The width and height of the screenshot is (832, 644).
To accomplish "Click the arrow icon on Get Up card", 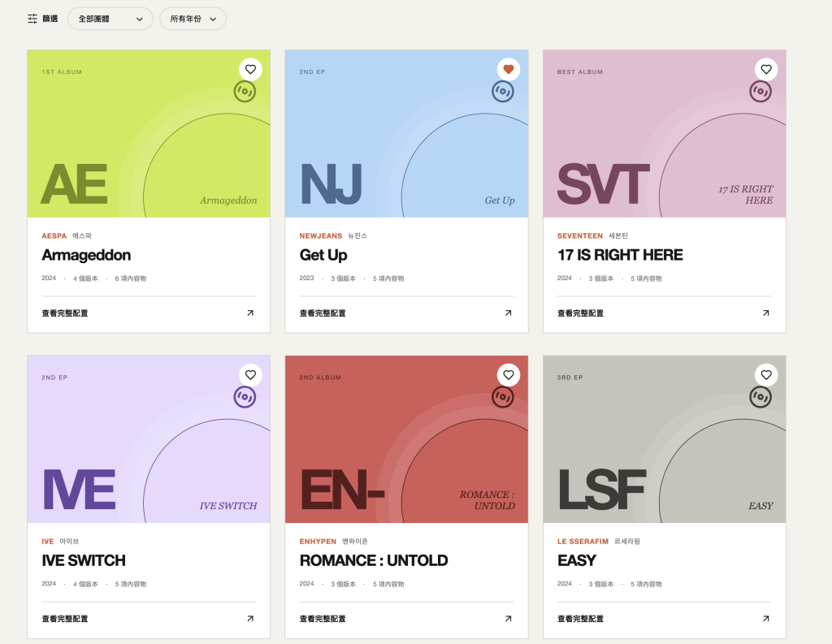I will 509,313.
